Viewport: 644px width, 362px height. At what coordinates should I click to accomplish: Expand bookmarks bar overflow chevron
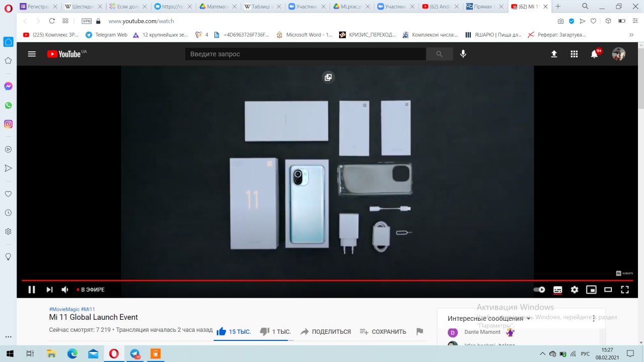tap(631, 35)
